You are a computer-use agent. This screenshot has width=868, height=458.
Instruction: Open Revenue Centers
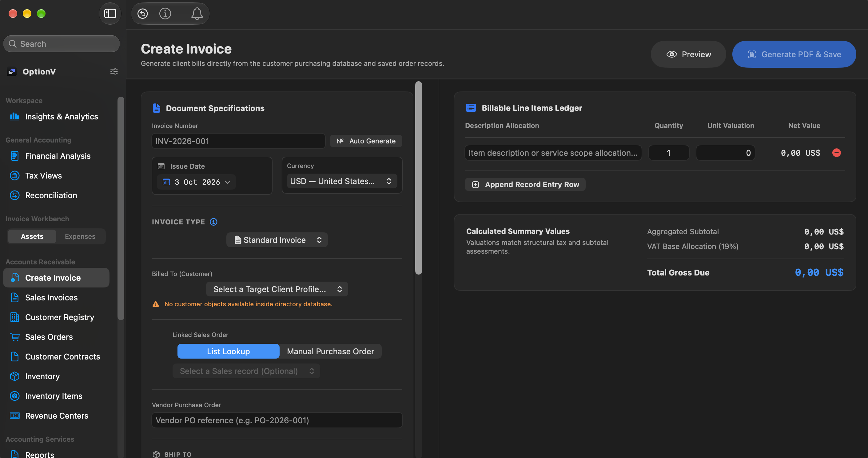tap(56, 416)
